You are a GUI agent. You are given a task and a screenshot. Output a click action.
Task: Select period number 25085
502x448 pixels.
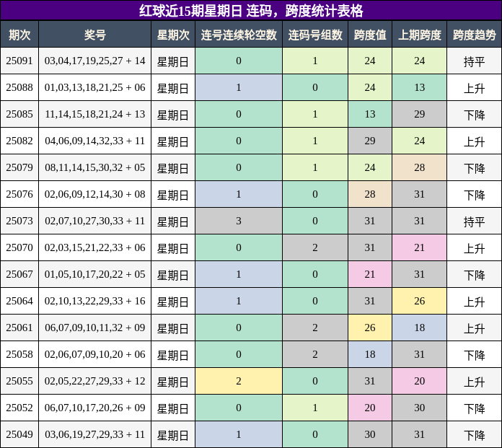point(19,114)
